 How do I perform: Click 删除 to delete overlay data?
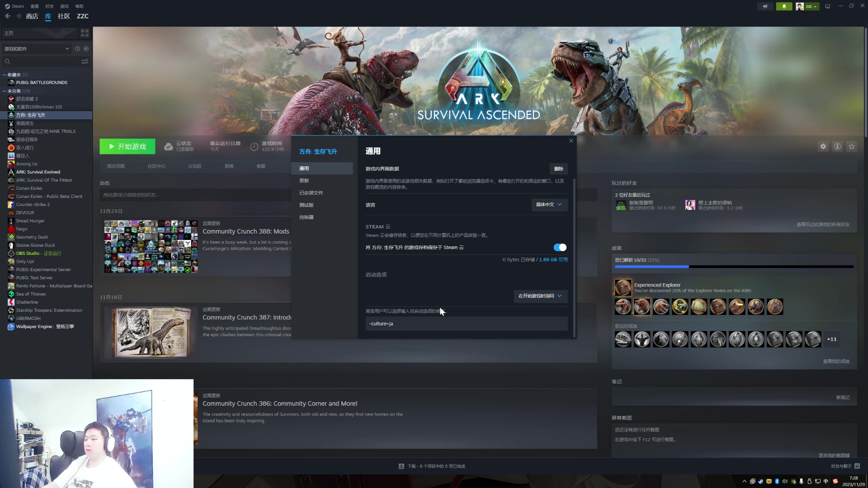tap(559, 169)
